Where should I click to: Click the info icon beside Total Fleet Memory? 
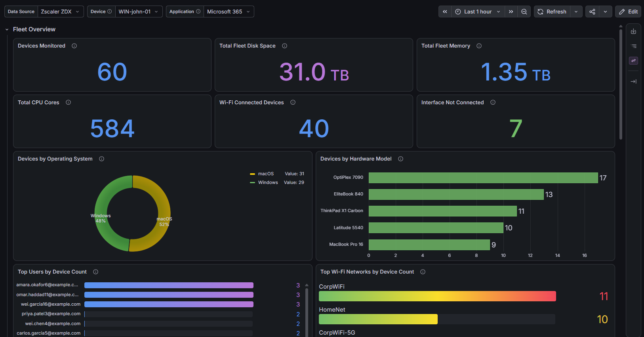(x=479, y=46)
